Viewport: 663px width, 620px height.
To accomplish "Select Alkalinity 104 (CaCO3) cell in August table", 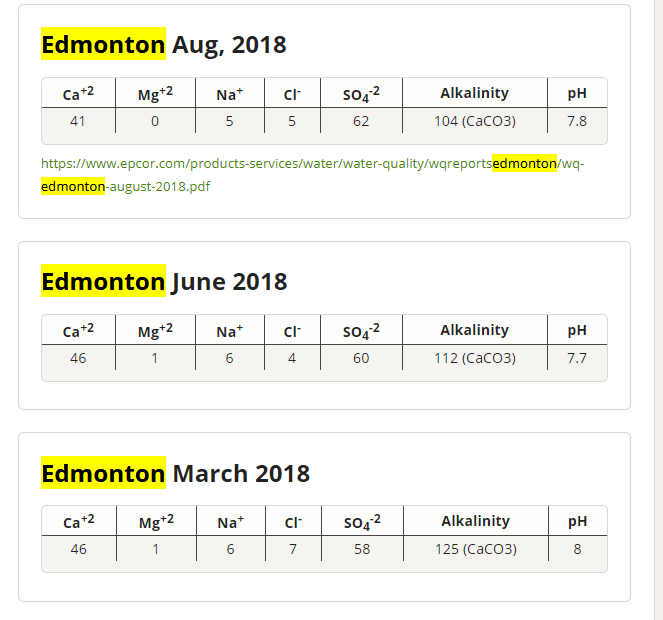I will pyautogui.click(x=475, y=121).
